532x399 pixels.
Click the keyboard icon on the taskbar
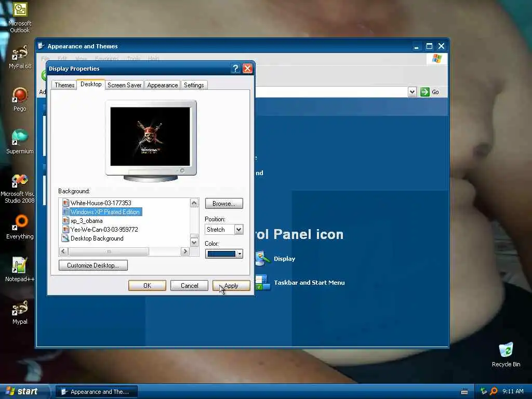tap(464, 392)
